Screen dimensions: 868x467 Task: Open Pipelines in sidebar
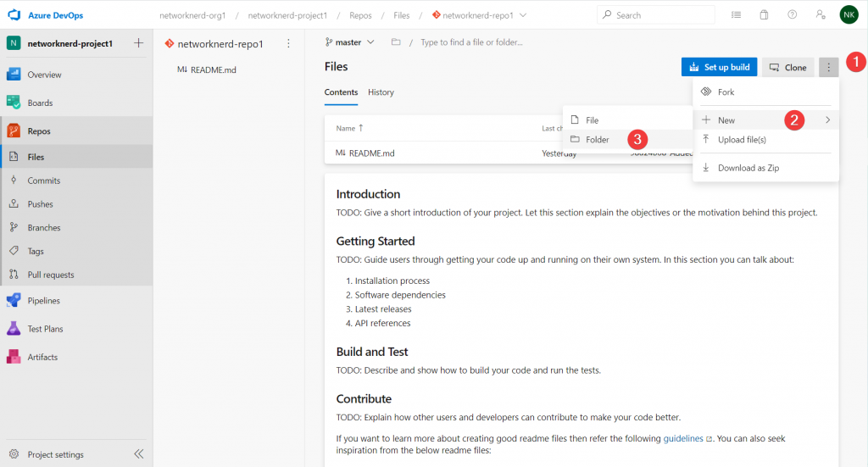pos(76,300)
